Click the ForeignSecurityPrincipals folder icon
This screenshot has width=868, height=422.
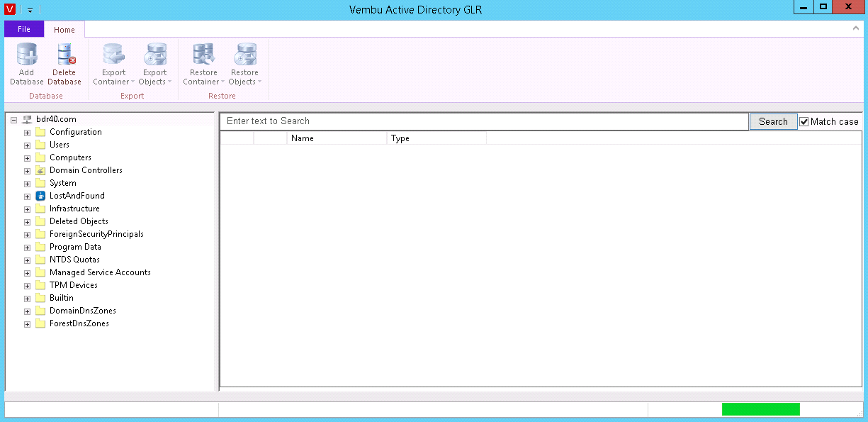coord(40,234)
